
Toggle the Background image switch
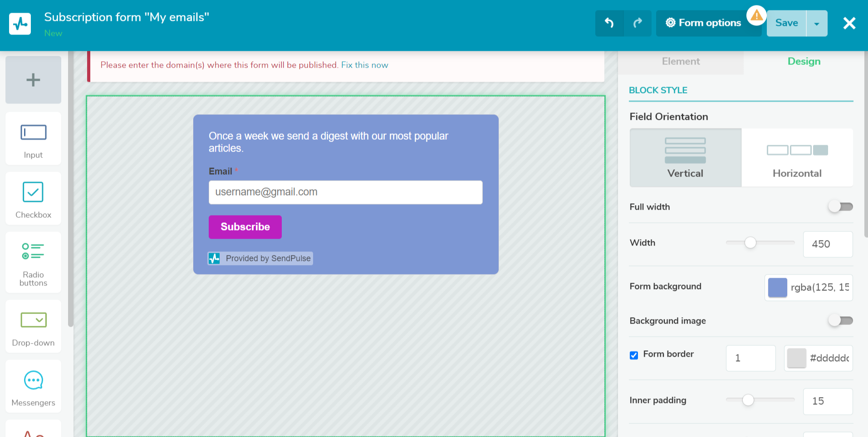[x=841, y=321]
